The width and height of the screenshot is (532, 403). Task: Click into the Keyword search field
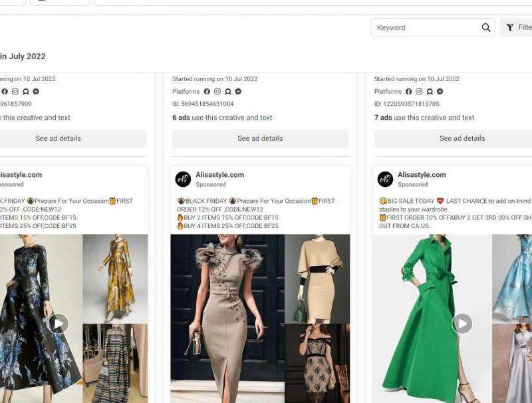426,28
